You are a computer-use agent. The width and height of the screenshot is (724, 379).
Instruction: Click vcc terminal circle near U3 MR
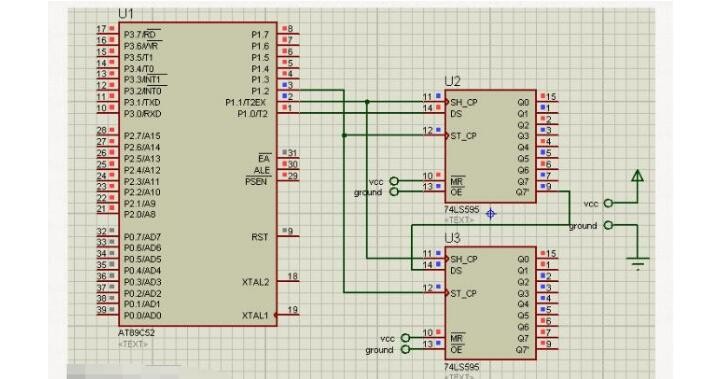(405, 338)
